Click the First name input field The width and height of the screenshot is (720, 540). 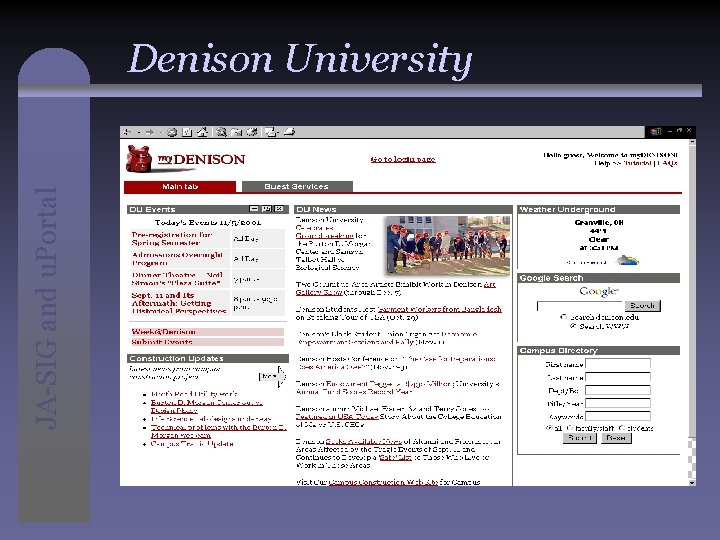click(x=618, y=364)
